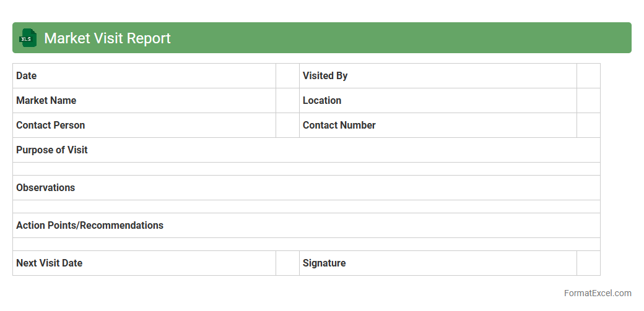Screen dimensions: 644x311
Task: Select the Contact Person cell
Action: pyautogui.click(x=144, y=126)
